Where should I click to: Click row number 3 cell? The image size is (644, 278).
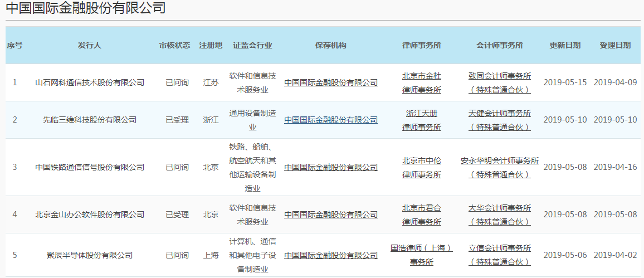click(15, 167)
